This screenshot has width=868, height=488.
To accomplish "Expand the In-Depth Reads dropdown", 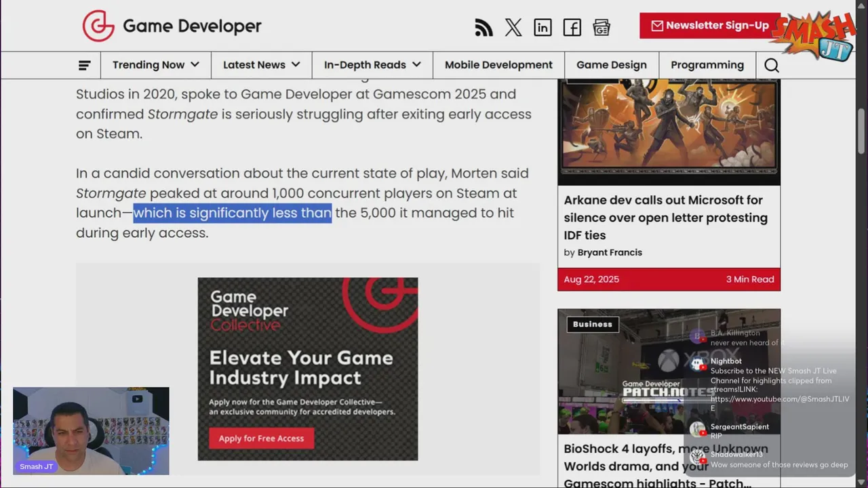I will point(372,65).
